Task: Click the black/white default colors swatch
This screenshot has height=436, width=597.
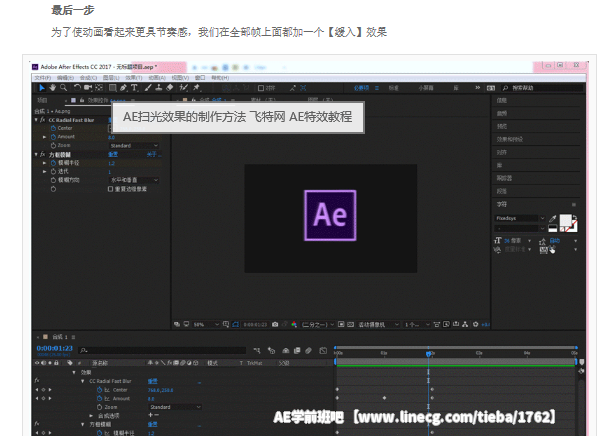Action: click(552, 228)
